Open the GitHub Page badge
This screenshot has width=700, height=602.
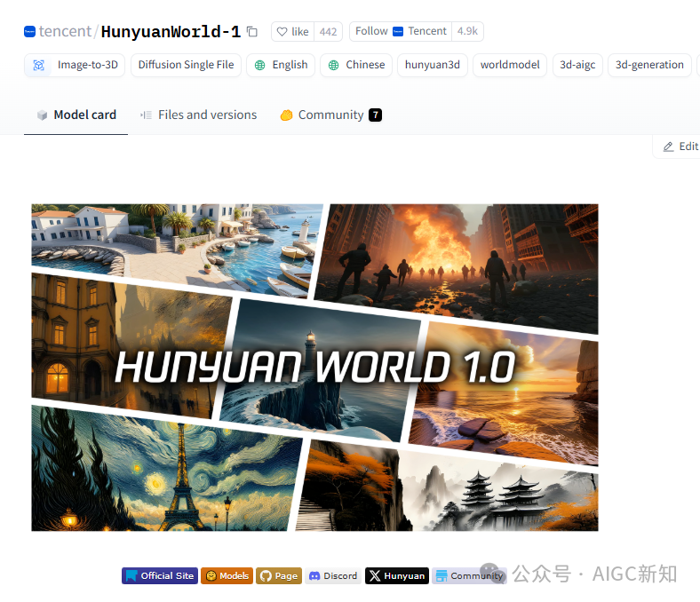tap(279, 576)
